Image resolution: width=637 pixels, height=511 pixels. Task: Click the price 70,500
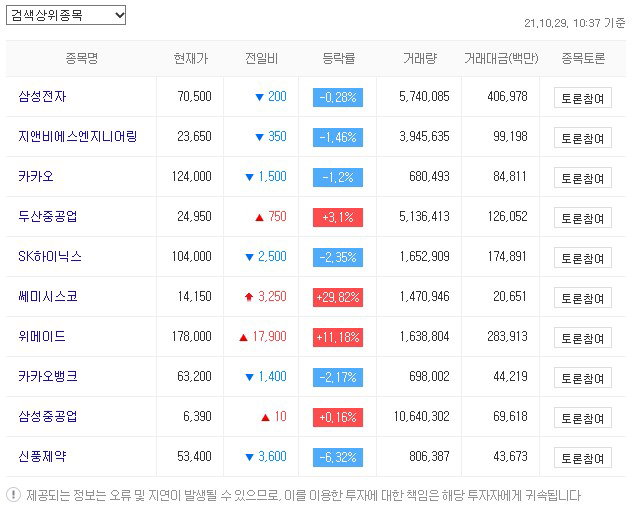(194, 97)
